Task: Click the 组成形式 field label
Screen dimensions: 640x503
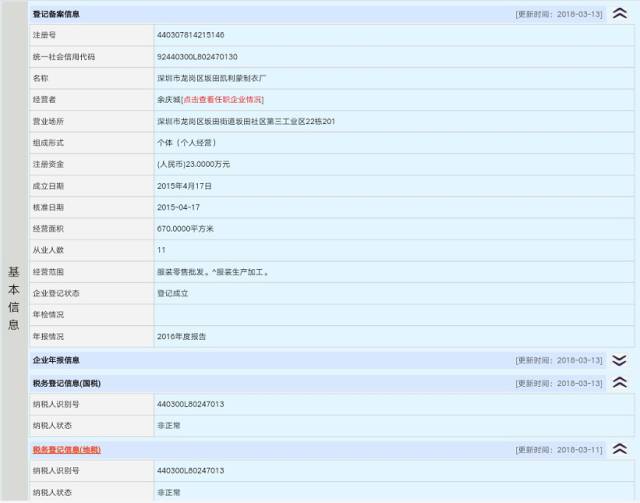Action: pos(48,142)
